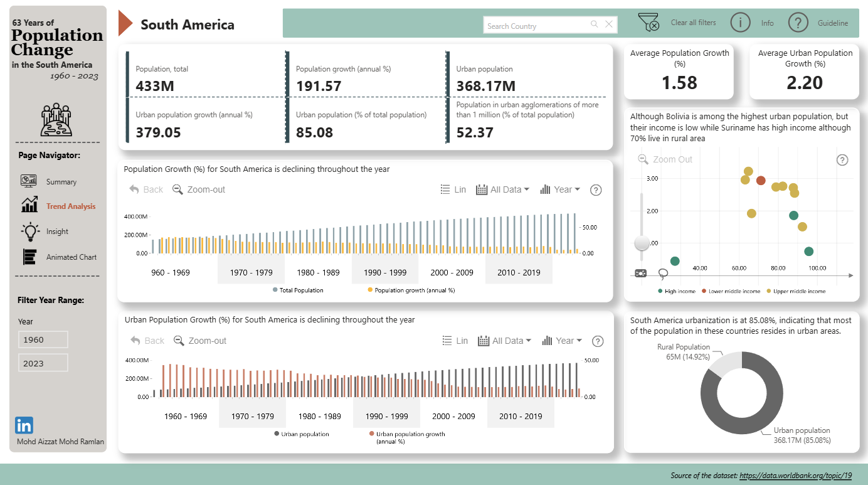This screenshot has height=485, width=868.
Task: Select Trend Analysis in Page Navigator
Action: (71, 206)
